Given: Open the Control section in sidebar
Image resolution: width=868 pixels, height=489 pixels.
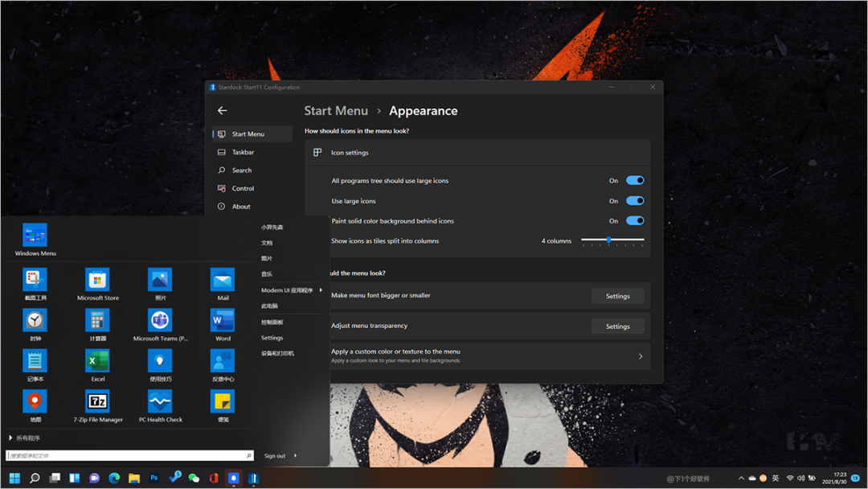Looking at the screenshot, I should tap(243, 188).
